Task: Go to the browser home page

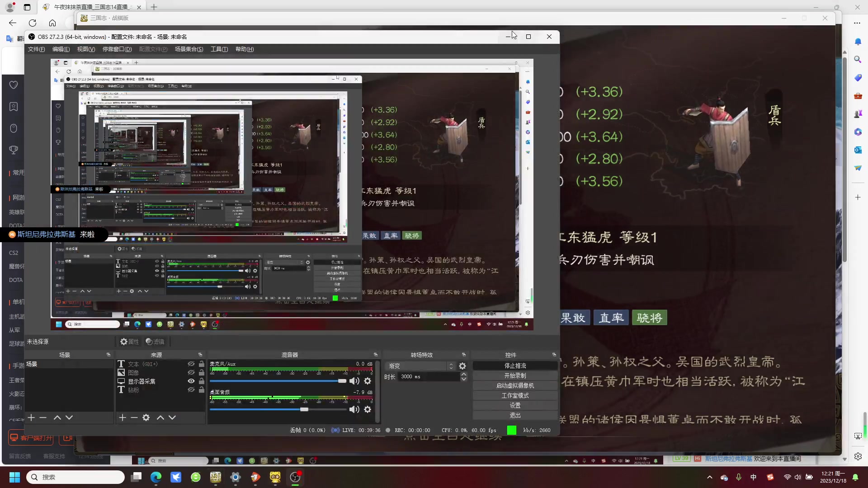Action: [52, 23]
